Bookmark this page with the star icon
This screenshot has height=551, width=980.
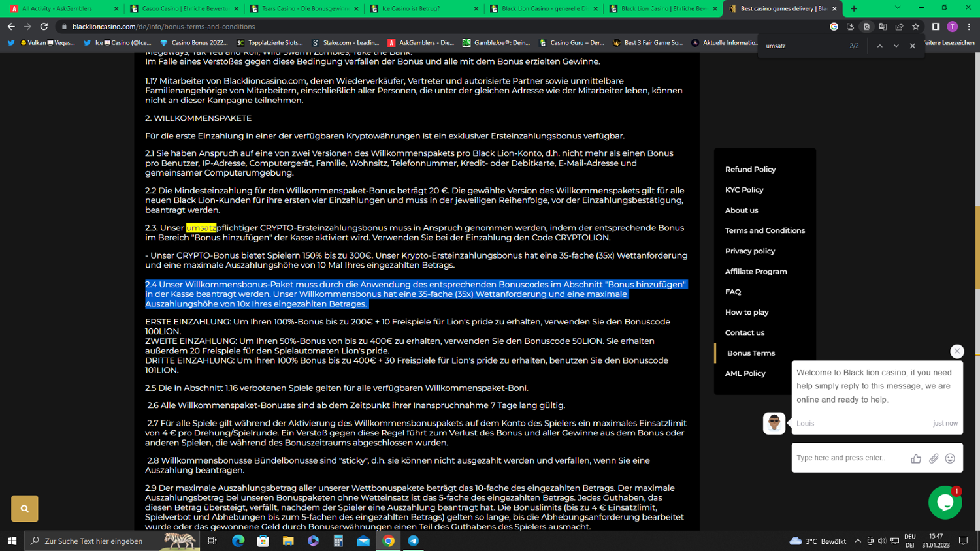click(916, 27)
